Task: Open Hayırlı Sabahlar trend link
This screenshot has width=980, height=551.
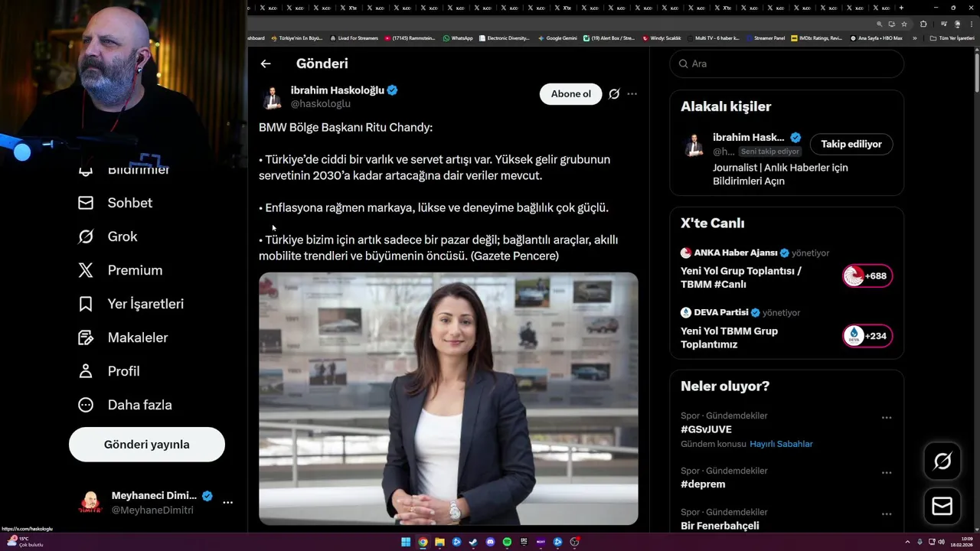Action: (x=781, y=444)
